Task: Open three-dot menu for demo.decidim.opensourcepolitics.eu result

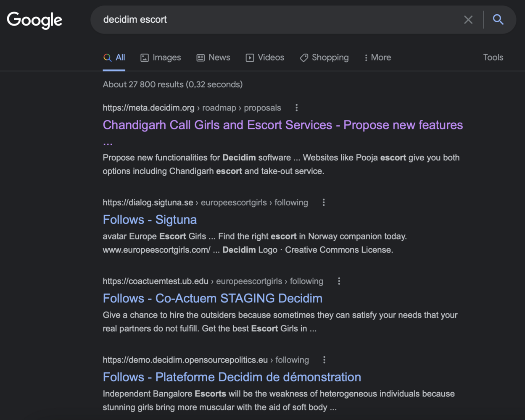Action: click(x=324, y=360)
